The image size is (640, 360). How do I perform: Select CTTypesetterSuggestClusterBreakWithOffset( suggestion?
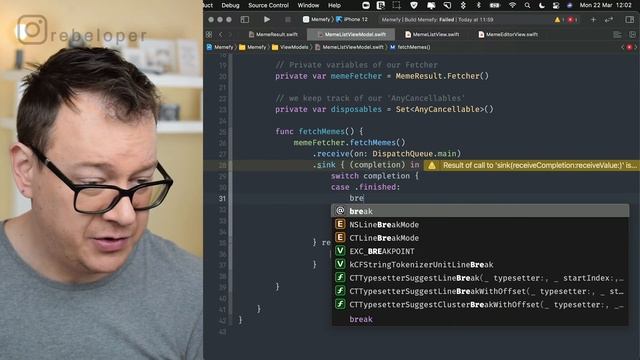480,304
